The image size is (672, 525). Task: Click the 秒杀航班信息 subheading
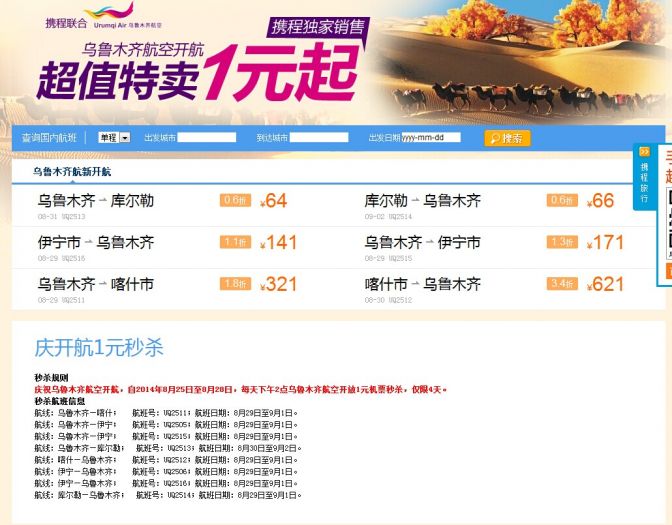60,401
